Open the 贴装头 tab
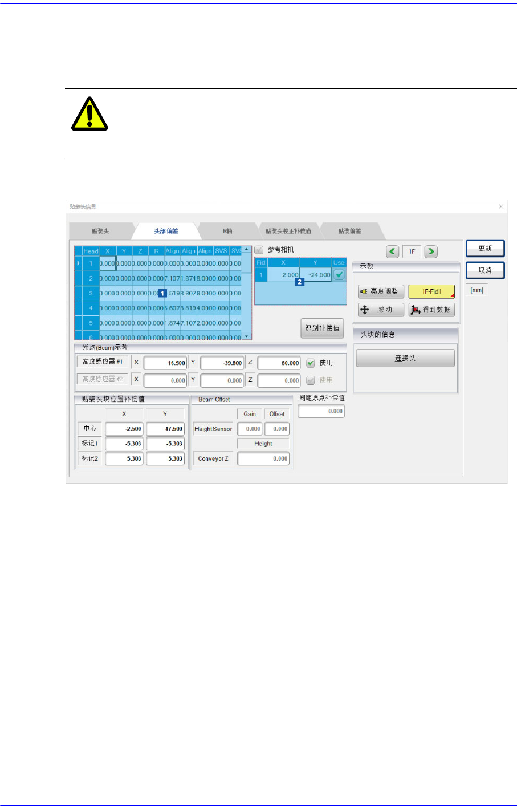Image resolution: width=517 pixels, height=812 pixels. pos(100,231)
